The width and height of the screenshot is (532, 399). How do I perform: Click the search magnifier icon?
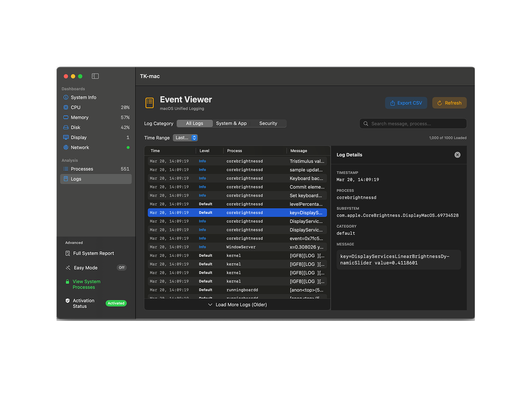point(366,124)
